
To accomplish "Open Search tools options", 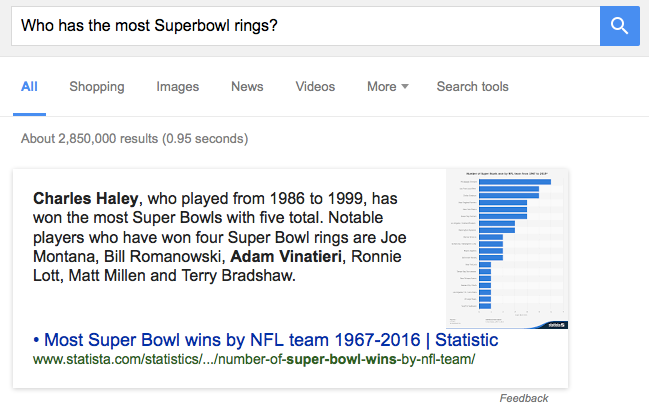I will (x=472, y=87).
